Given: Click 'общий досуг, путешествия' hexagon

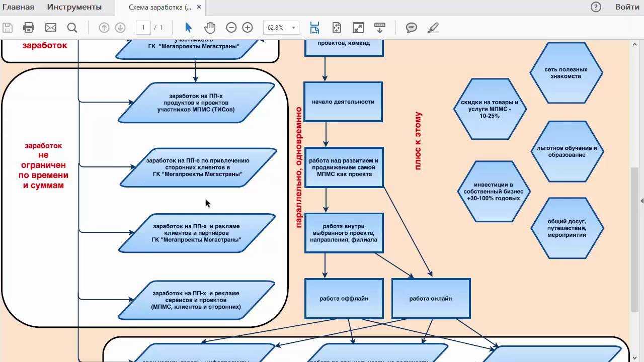Looking at the screenshot, I should tap(567, 228).
